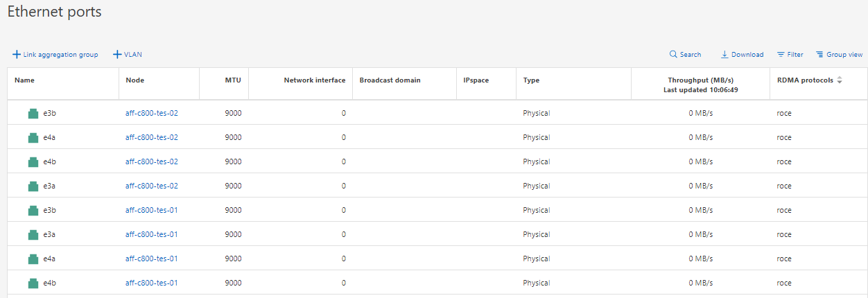Click the Search magnifier icon
The image size is (868, 298).
[673, 55]
